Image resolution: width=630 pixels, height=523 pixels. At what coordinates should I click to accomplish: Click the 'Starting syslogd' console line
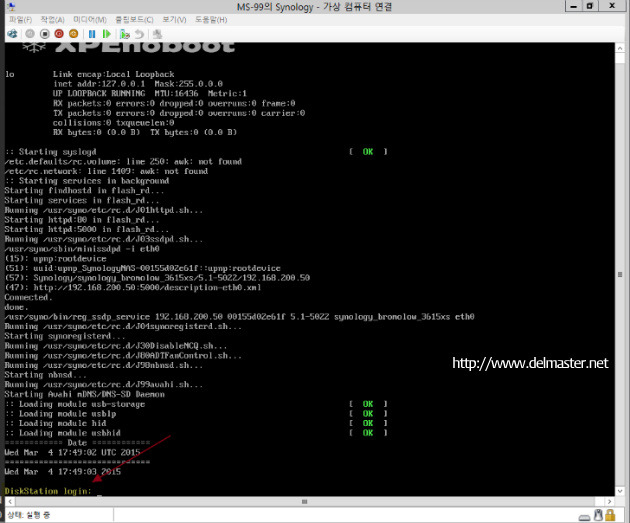coord(51,152)
